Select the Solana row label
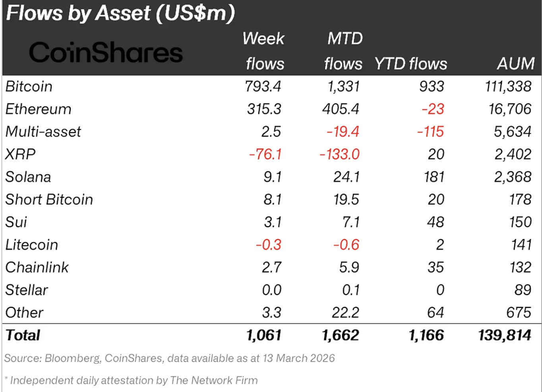Image resolution: width=542 pixels, height=392 pixels. click(28, 177)
